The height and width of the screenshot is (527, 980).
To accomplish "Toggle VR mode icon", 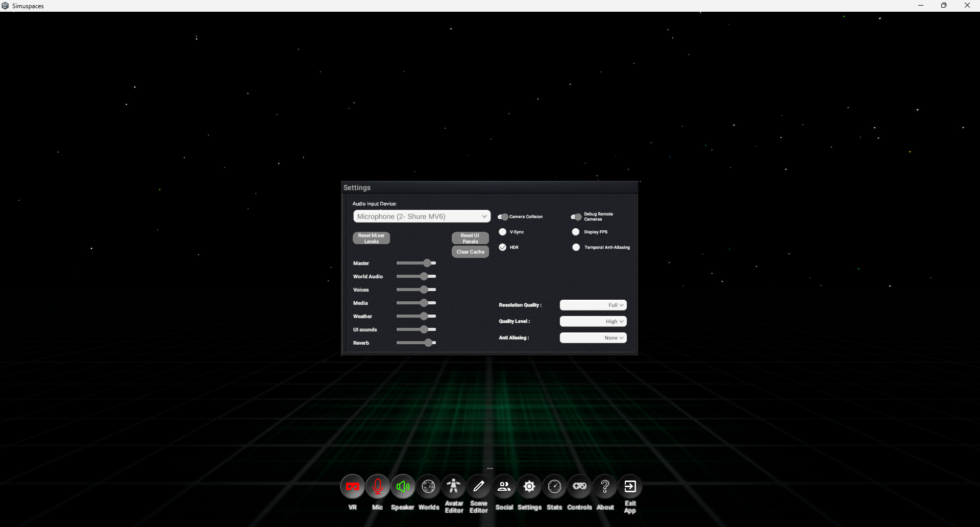I will click(x=352, y=487).
